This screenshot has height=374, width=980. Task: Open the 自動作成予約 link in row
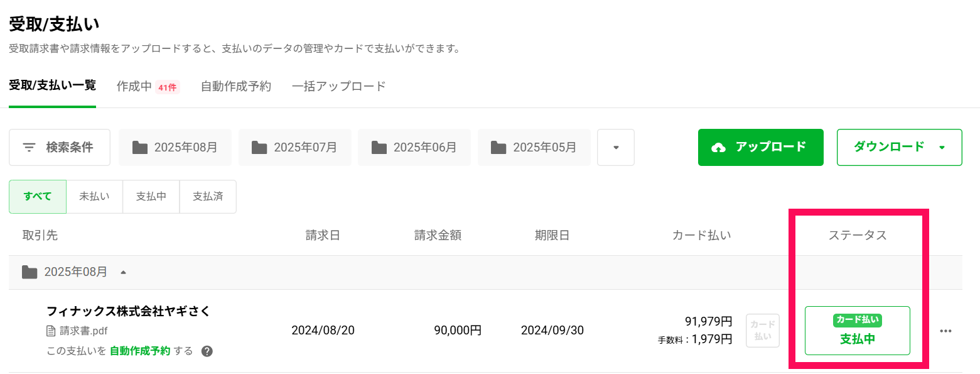(x=140, y=351)
